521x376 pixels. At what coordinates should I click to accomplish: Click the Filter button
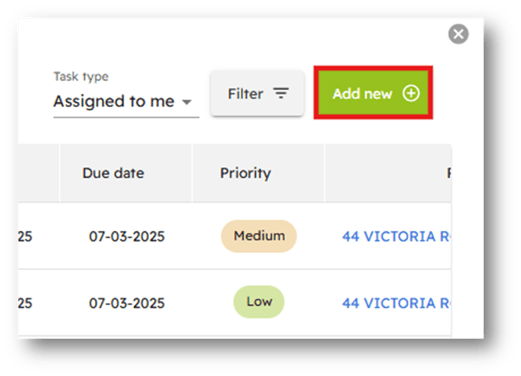tap(257, 93)
